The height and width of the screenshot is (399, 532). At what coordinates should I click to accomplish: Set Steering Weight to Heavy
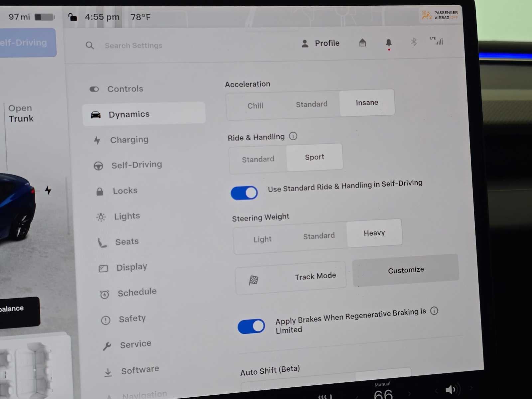374,233
